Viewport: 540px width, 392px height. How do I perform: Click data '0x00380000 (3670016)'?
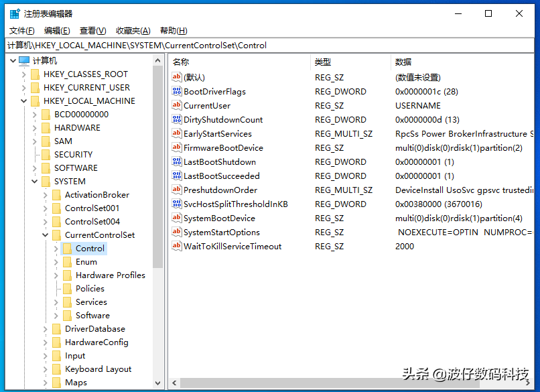click(x=439, y=204)
